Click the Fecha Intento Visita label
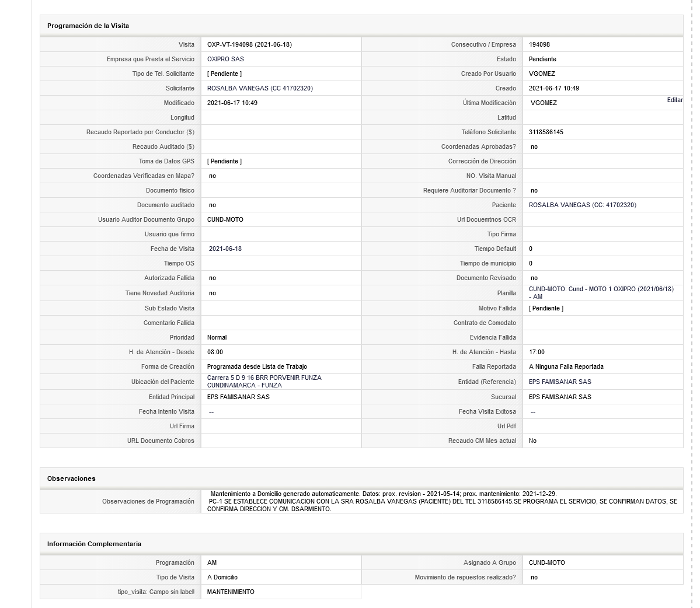The width and height of the screenshot is (700, 608). click(166, 412)
